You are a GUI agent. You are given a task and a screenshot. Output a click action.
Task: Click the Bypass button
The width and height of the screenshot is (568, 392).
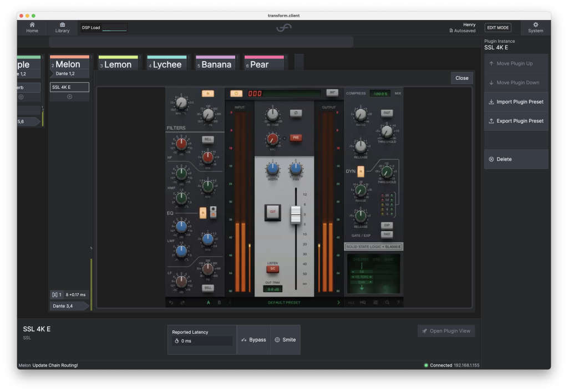click(253, 339)
